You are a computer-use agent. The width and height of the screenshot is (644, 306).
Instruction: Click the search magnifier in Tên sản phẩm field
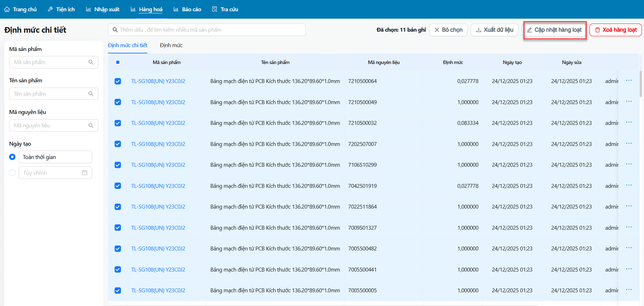point(91,94)
